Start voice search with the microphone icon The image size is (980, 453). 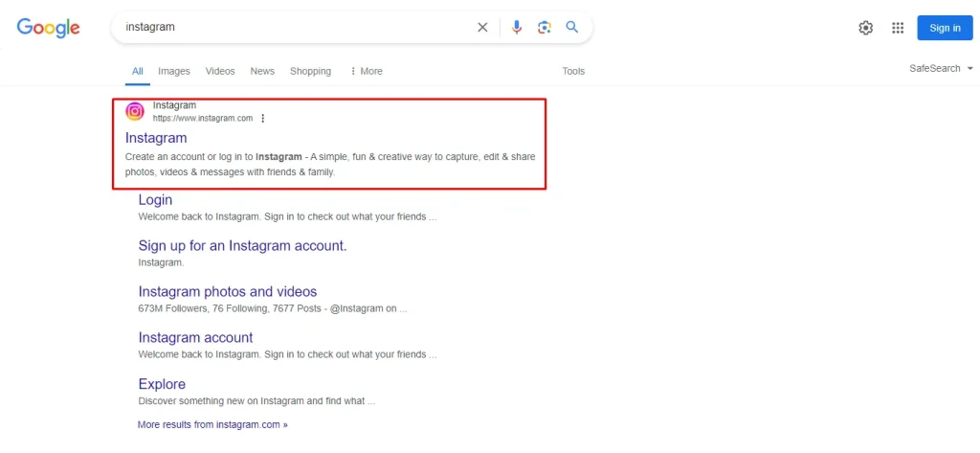coord(516,28)
